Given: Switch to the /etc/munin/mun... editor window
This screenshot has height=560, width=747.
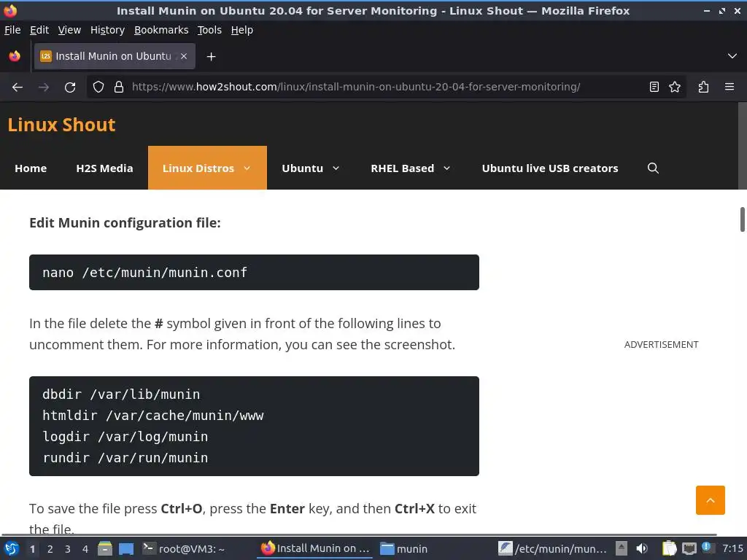Looking at the screenshot, I should point(553,548).
